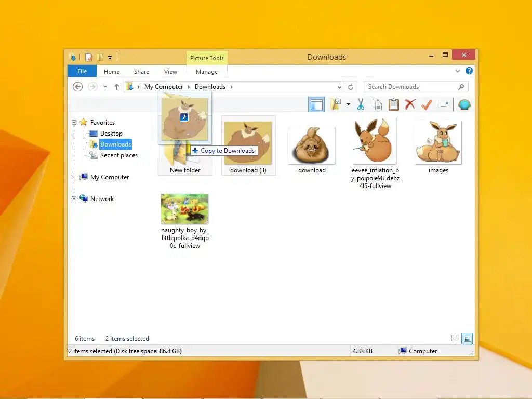Open the Help question mark icon
Screen dimensions: 532x399
pos(469,71)
